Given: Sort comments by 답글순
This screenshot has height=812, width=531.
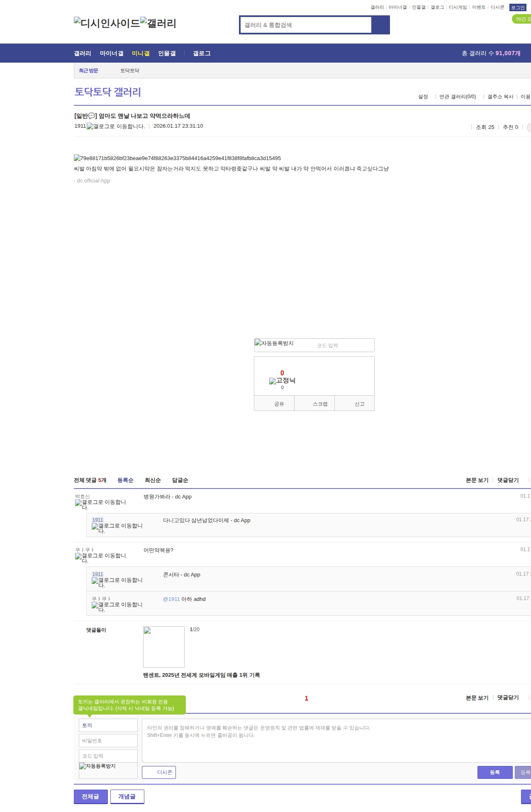Looking at the screenshot, I should coord(180,480).
